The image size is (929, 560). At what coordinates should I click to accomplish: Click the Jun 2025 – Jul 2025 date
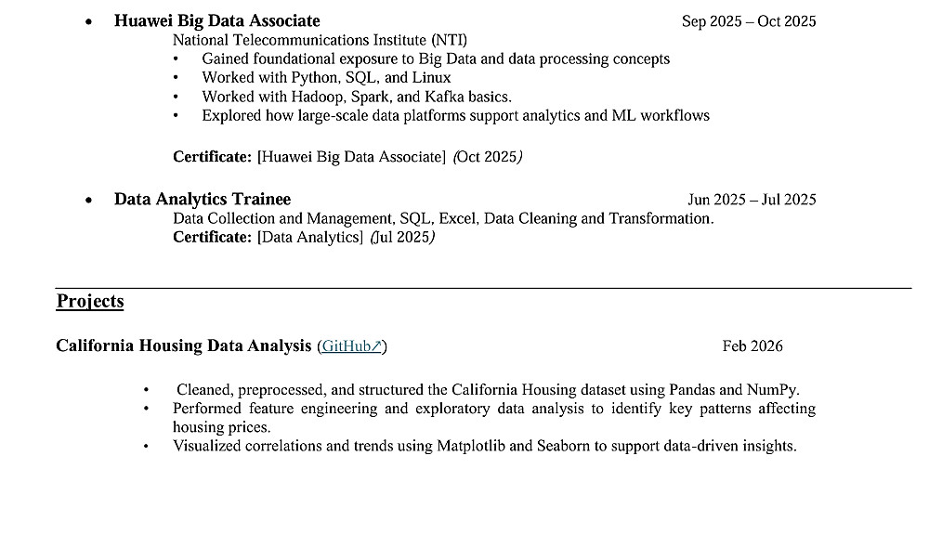click(752, 200)
